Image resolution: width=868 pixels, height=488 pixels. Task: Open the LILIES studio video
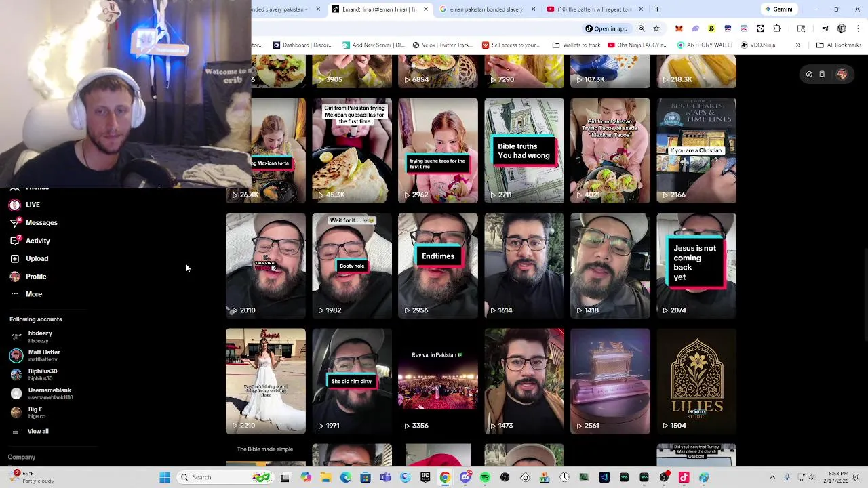tap(696, 381)
